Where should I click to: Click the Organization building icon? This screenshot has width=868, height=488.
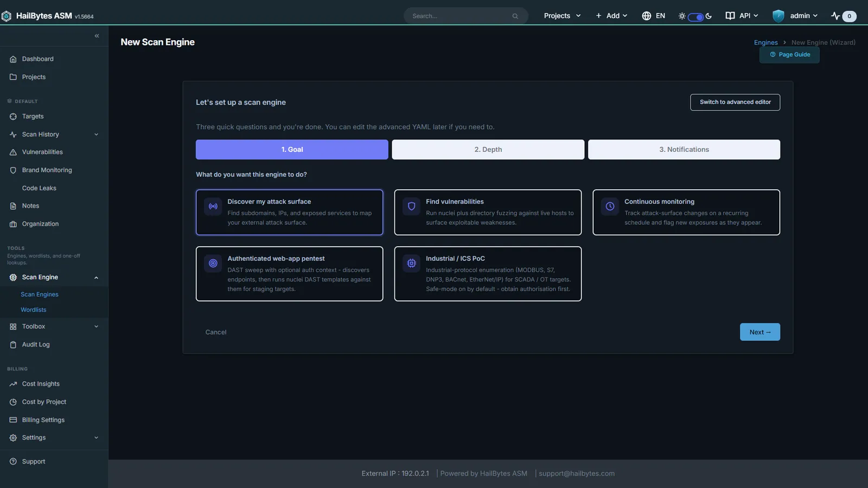pyautogui.click(x=13, y=224)
